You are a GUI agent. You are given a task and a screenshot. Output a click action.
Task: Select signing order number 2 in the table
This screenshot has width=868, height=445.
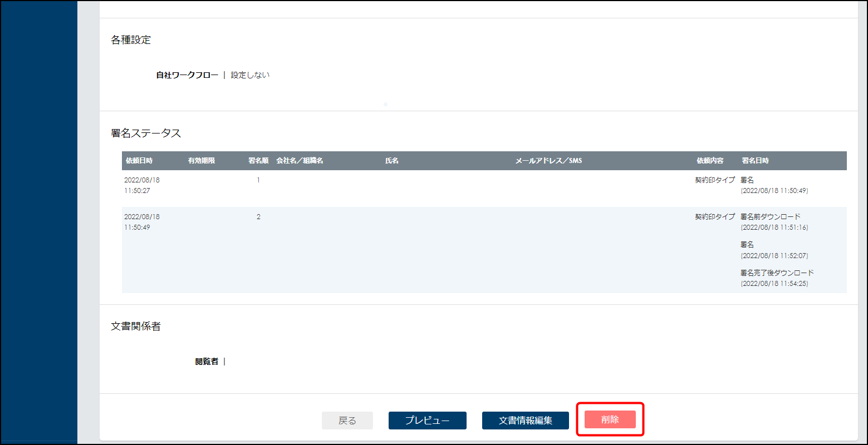(258, 217)
